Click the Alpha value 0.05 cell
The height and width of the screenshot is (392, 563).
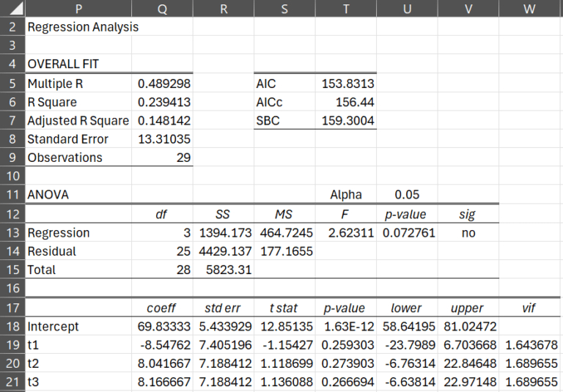click(x=407, y=194)
